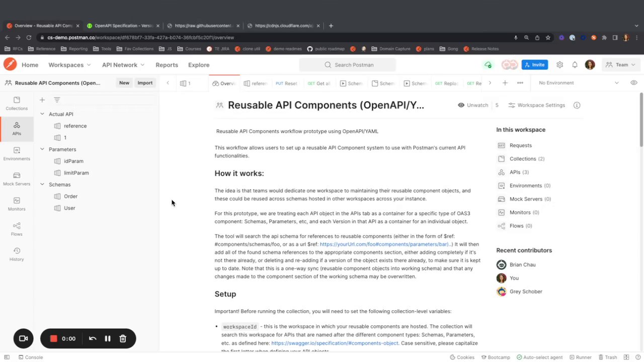Open the new tab plus button
Image resolution: width=644 pixels, height=362 pixels.
click(x=505, y=83)
